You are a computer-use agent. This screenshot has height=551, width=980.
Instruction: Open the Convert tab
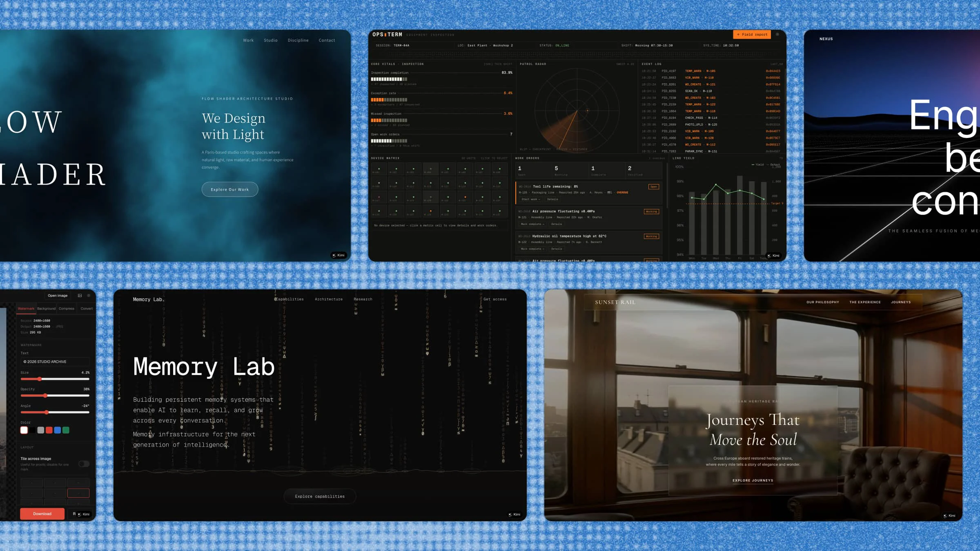tap(87, 309)
